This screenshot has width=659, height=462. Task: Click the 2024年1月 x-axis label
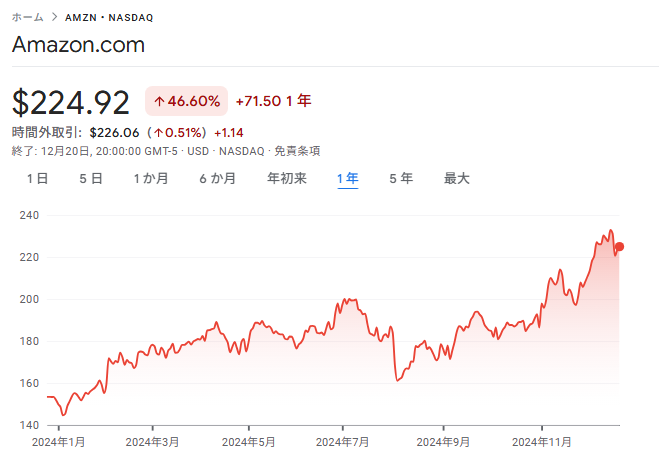point(59,440)
